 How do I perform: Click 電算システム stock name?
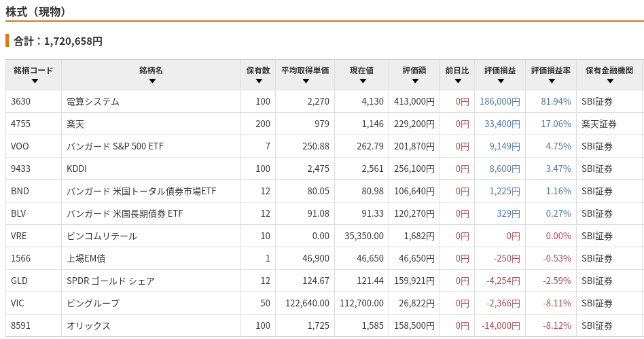93,101
